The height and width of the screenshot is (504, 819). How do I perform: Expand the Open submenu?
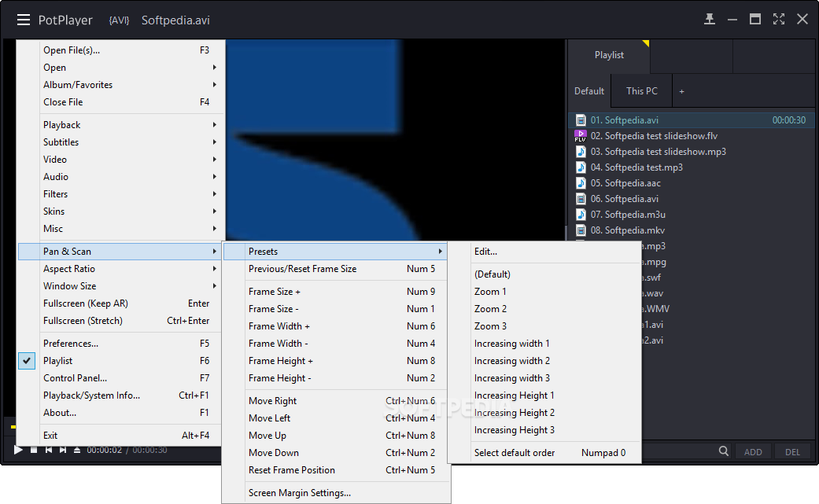[121, 68]
